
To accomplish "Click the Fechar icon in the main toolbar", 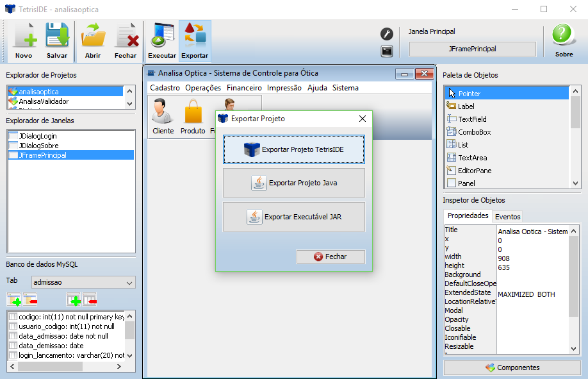I will tap(126, 40).
